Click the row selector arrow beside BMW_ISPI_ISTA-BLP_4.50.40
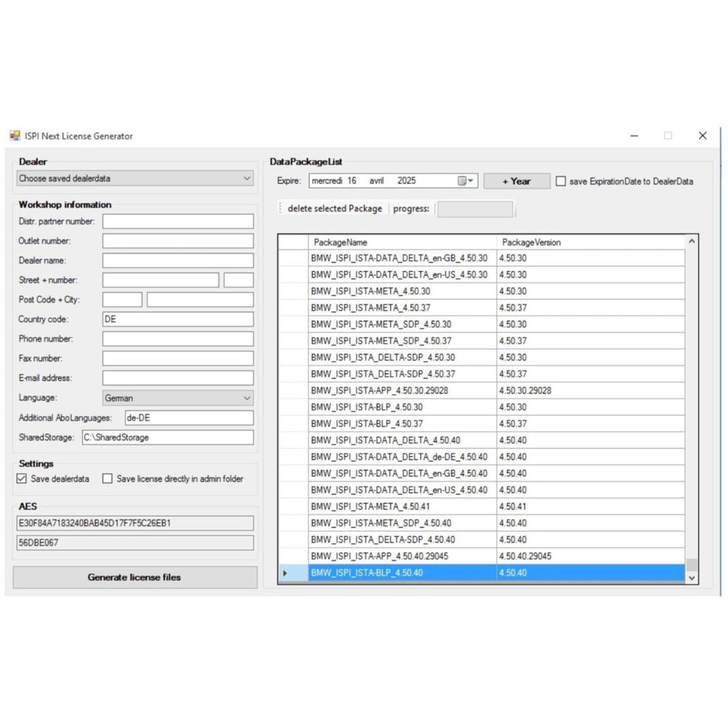 [285, 572]
